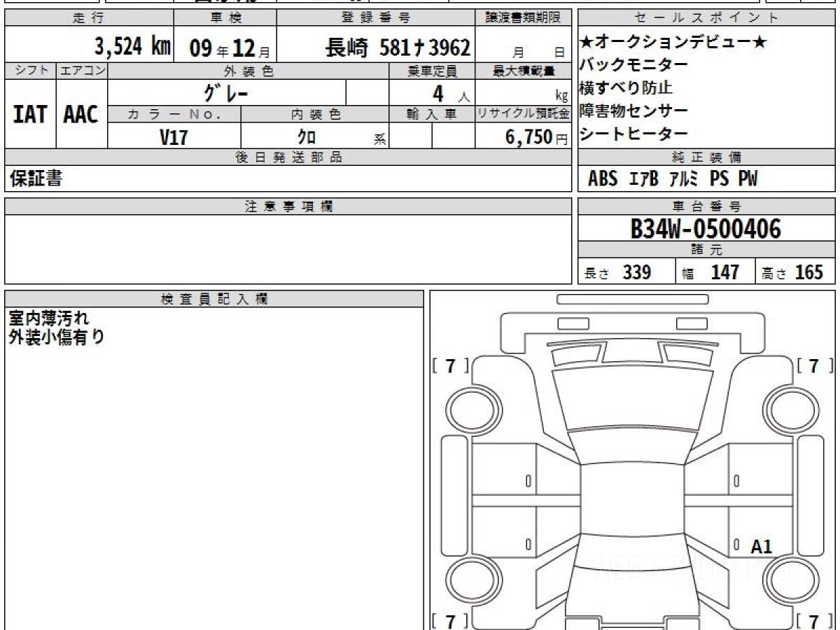
Task: Click the シフト header cell
Action: point(30,71)
